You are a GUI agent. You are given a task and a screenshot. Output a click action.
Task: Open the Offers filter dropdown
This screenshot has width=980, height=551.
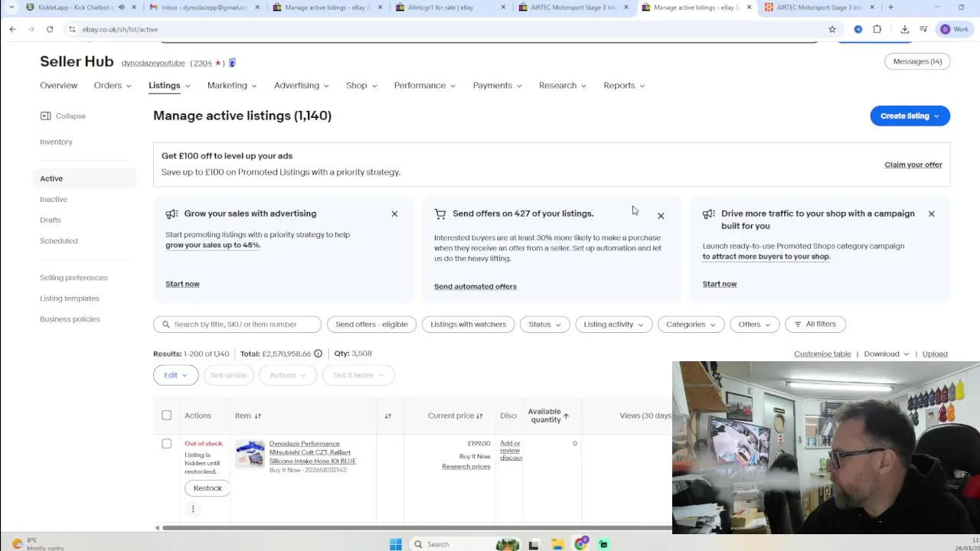coord(754,324)
